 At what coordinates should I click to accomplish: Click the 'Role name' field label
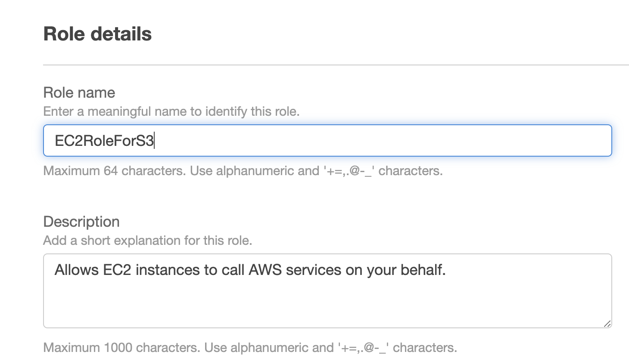click(x=79, y=93)
